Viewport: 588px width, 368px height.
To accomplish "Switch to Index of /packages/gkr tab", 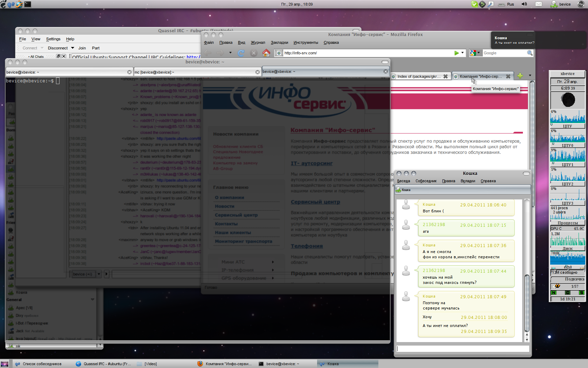I will pyautogui.click(x=419, y=76).
